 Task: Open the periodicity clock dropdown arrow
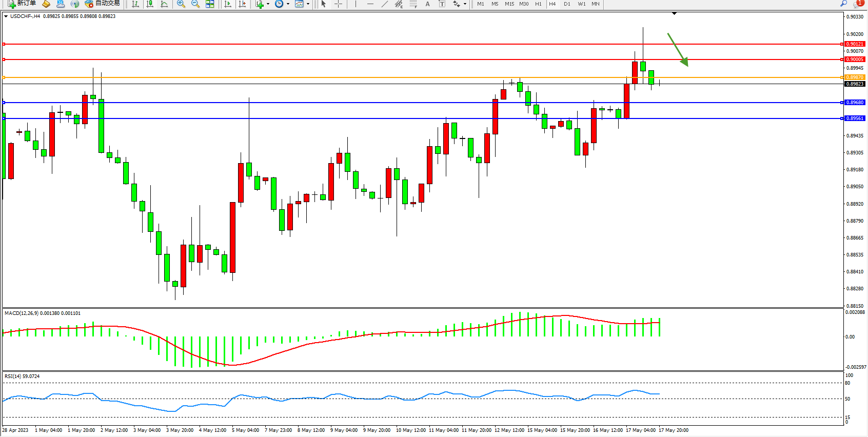tap(288, 4)
